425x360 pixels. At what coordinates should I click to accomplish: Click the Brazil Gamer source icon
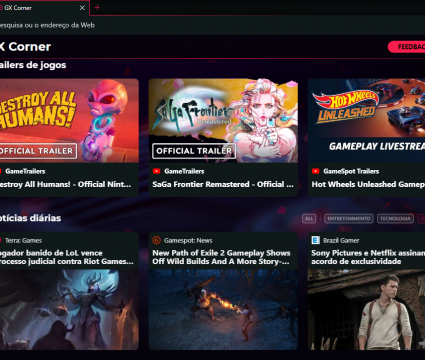[x=315, y=240]
